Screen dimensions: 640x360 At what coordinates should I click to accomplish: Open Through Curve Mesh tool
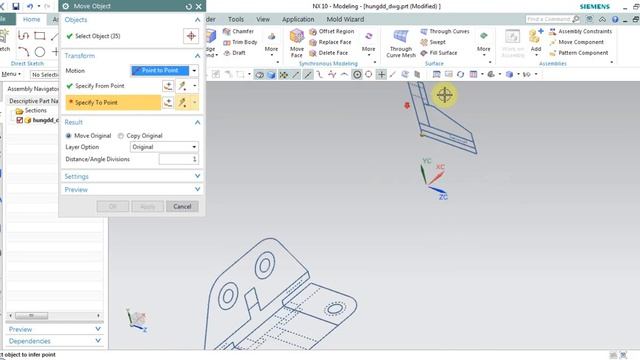(401, 43)
